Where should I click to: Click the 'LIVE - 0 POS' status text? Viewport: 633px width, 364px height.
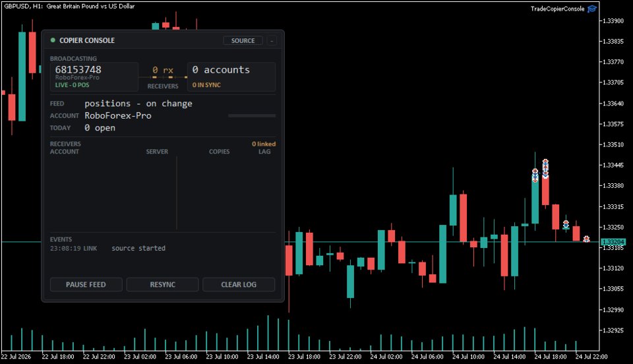point(73,85)
